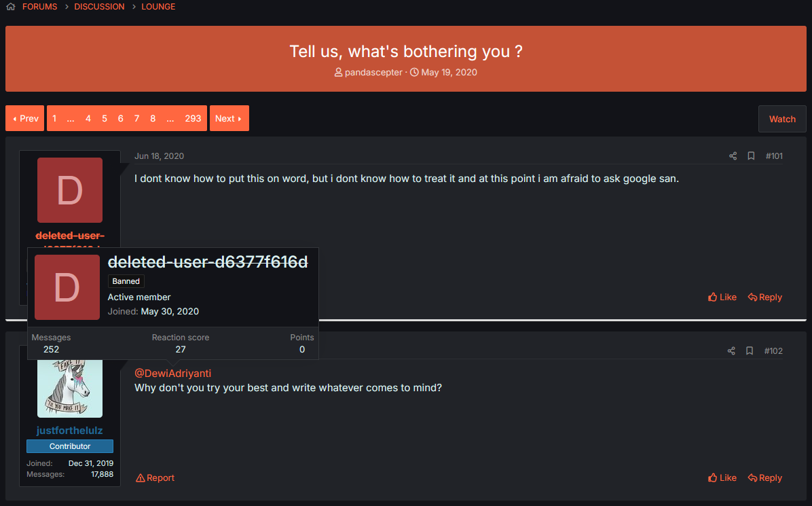Open the @DewiAdriyanti mention link

click(173, 374)
